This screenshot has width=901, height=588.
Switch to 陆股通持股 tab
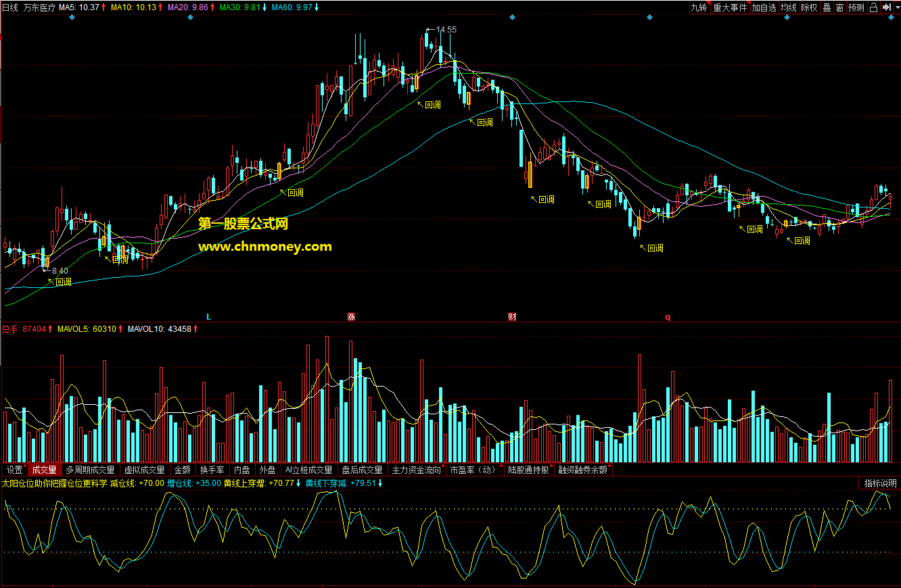pyautogui.click(x=529, y=470)
